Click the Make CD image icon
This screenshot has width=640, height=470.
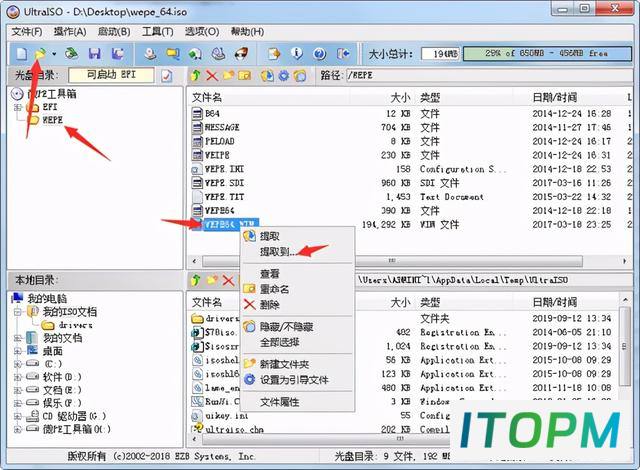pyautogui.click(x=151, y=53)
